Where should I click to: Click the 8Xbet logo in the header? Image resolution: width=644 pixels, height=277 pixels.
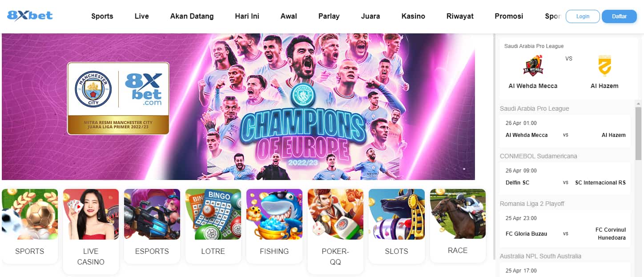coord(30,16)
